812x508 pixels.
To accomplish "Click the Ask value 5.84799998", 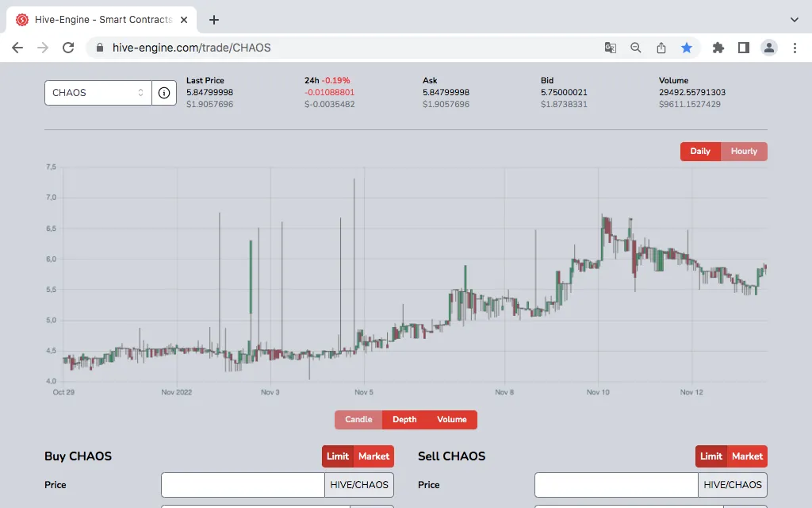I will 446,92.
